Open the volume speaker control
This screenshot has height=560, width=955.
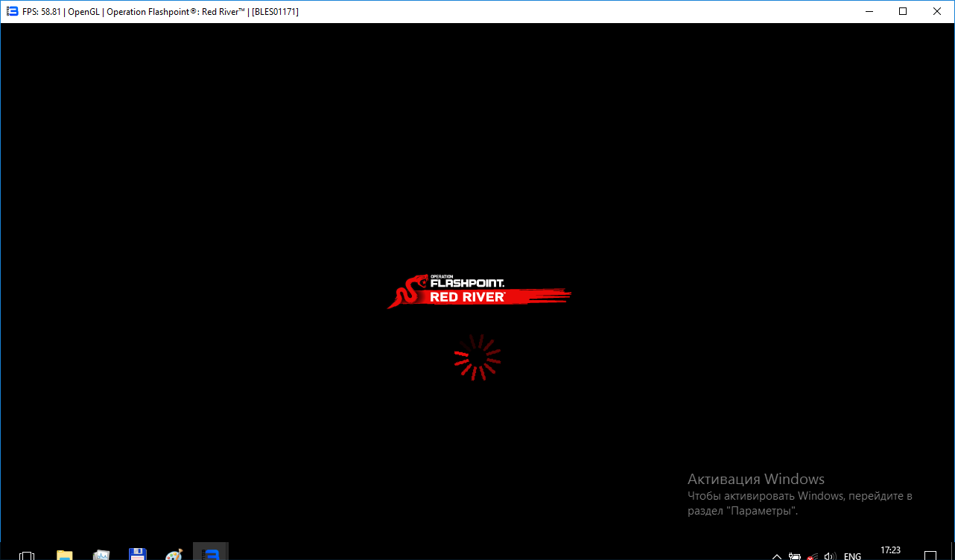(x=830, y=556)
